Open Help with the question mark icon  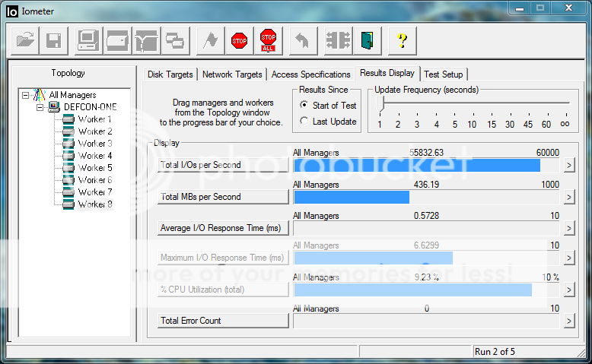pyautogui.click(x=403, y=40)
